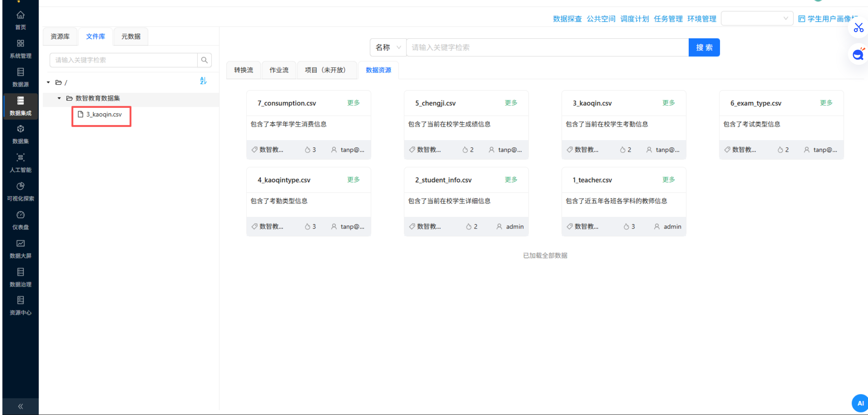
Task: Switch to the 转换流 tab
Action: point(244,70)
